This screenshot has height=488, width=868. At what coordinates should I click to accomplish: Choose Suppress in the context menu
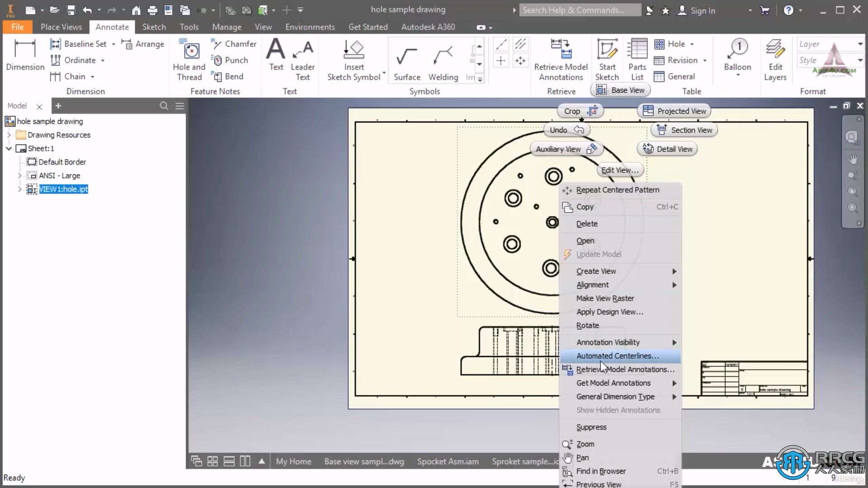click(x=620, y=427)
